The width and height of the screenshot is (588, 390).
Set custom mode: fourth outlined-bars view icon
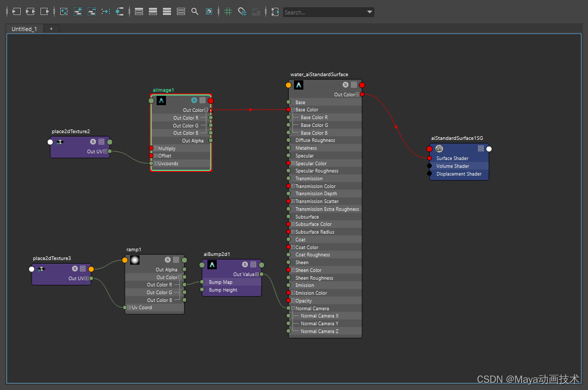coord(181,11)
